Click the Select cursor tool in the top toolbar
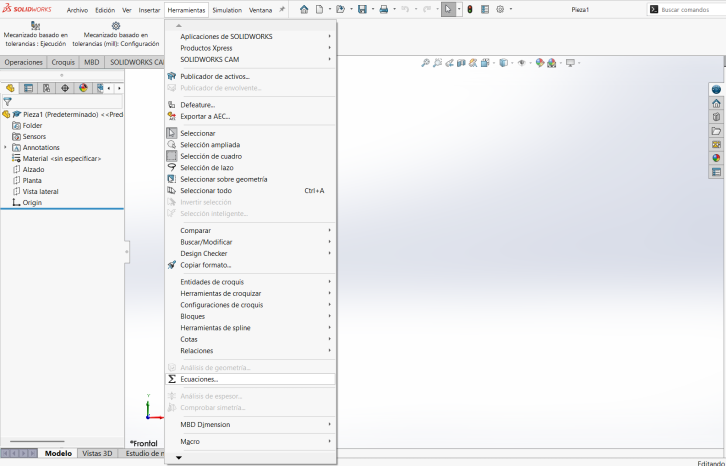Image resolution: width=726 pixels, height=466 pixels. 448,9
